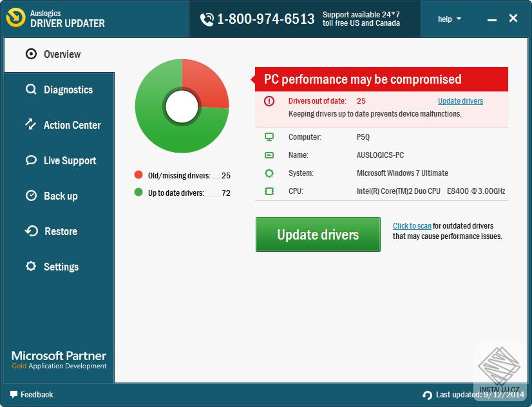Select the Back up sidebar icon
This screenshot has width=532, height=407.
click(x=30, y=196)
